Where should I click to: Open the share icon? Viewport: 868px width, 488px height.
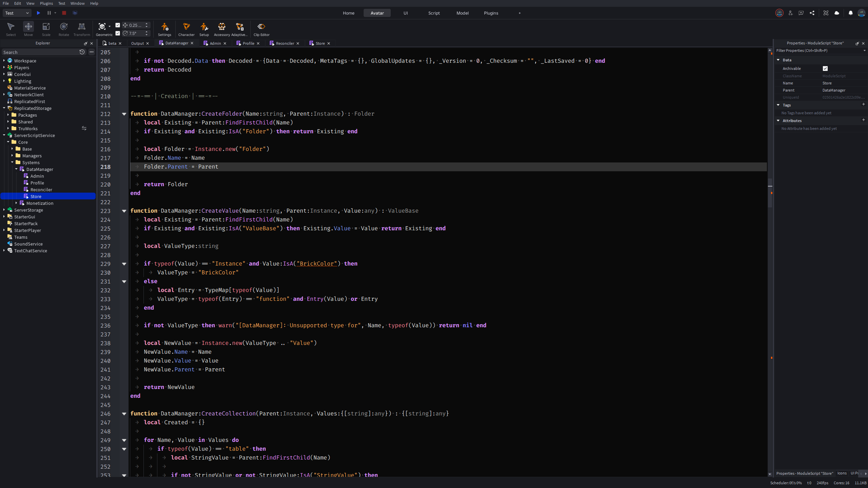812,13
